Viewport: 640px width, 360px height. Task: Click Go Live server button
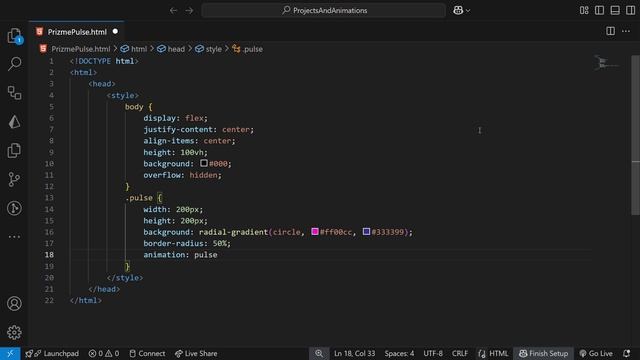coord(596,353)
